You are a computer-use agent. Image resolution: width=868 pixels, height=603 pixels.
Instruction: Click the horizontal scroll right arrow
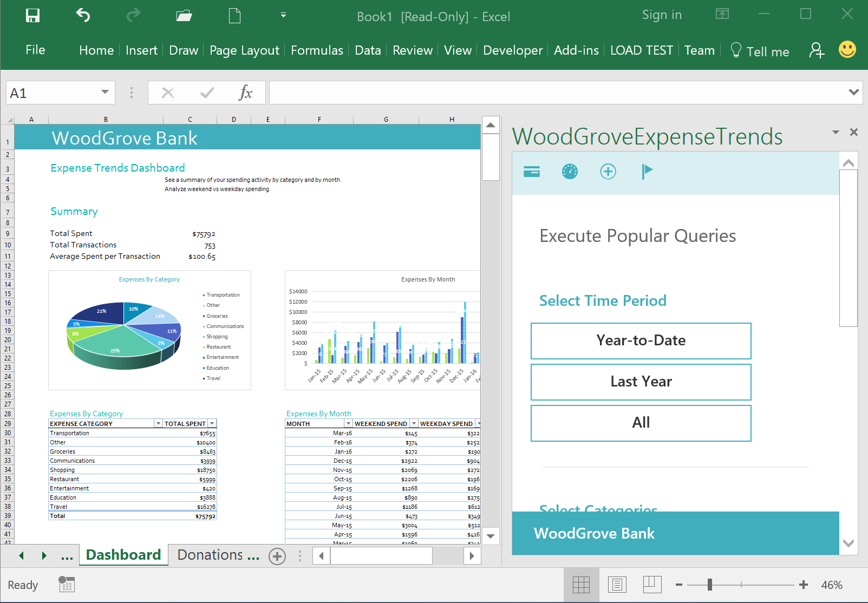[472, 555]
